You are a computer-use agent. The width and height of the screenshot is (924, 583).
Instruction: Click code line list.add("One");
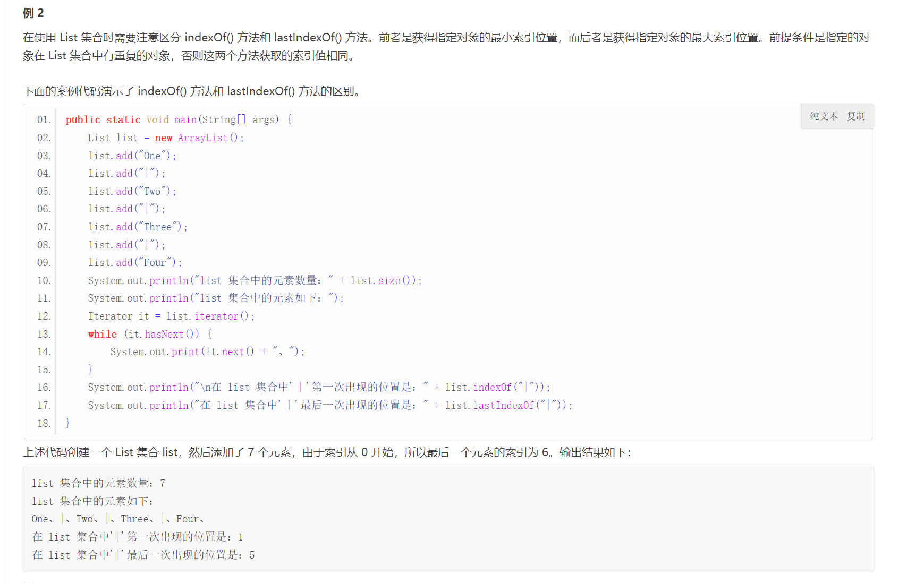coord(132,156)
